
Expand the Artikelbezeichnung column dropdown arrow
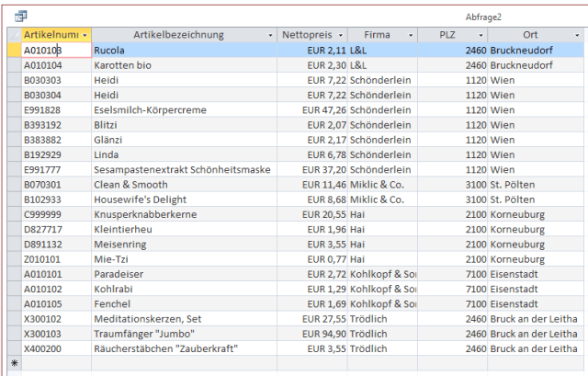[270, 35]
